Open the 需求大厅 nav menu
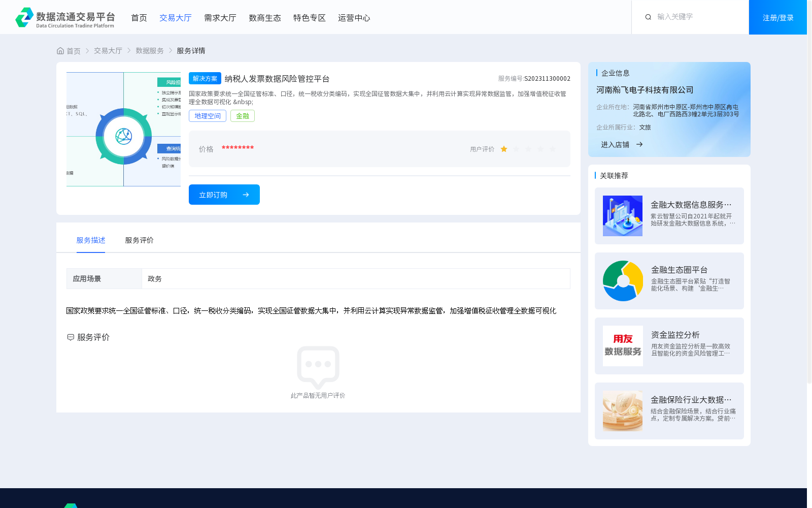 coord(220,18)
